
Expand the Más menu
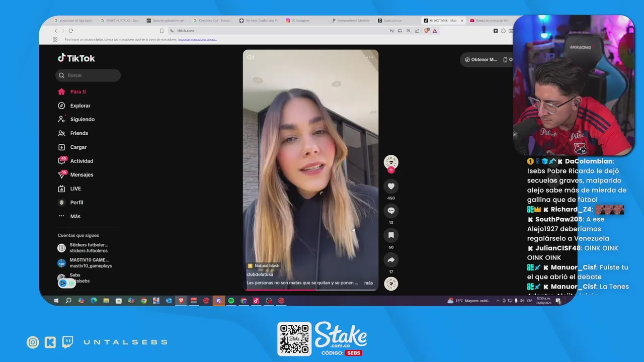click(x=69, y=216)
